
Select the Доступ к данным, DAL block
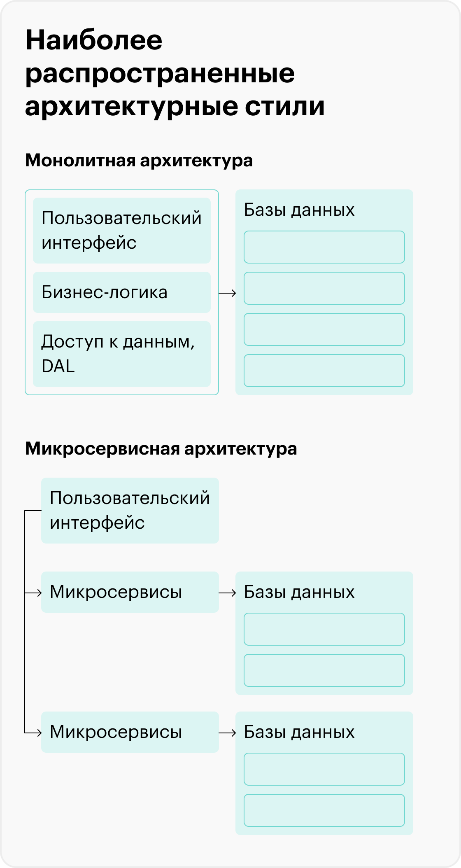tap(122, 354)
